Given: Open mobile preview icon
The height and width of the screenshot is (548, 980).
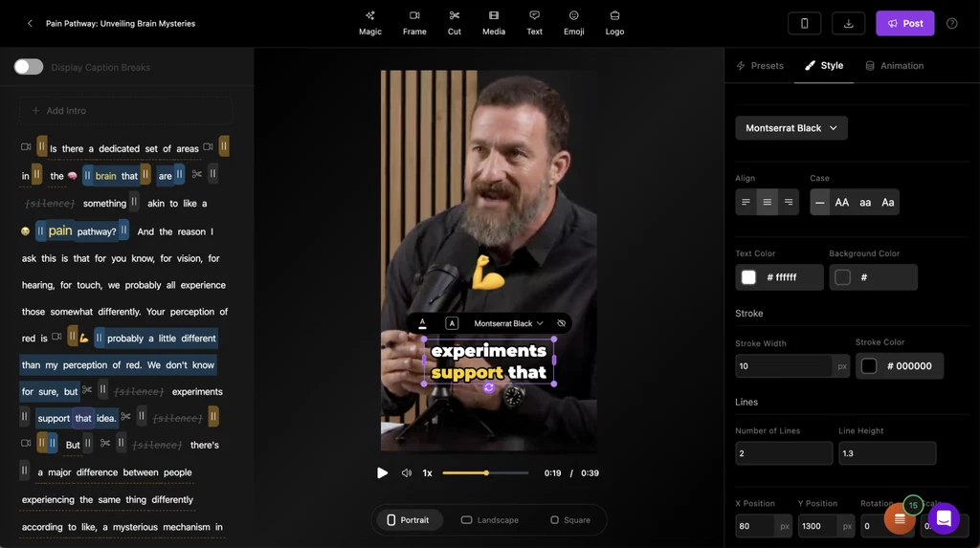Looking at the screenshot, I should point(804,23).
